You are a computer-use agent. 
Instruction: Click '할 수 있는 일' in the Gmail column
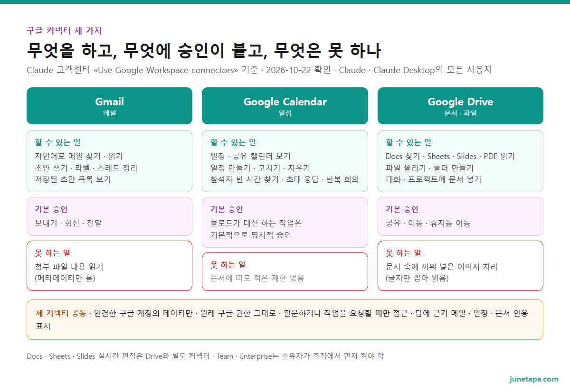(57, 142)
